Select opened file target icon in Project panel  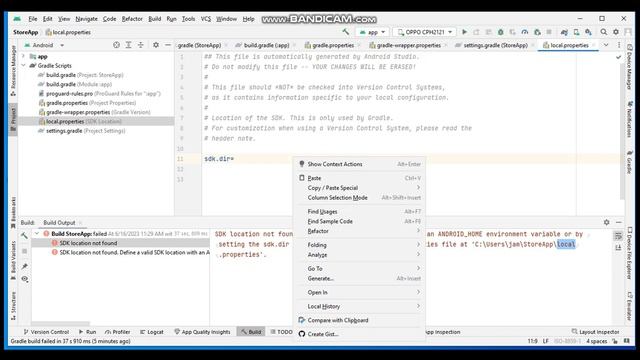click(116, 45)
